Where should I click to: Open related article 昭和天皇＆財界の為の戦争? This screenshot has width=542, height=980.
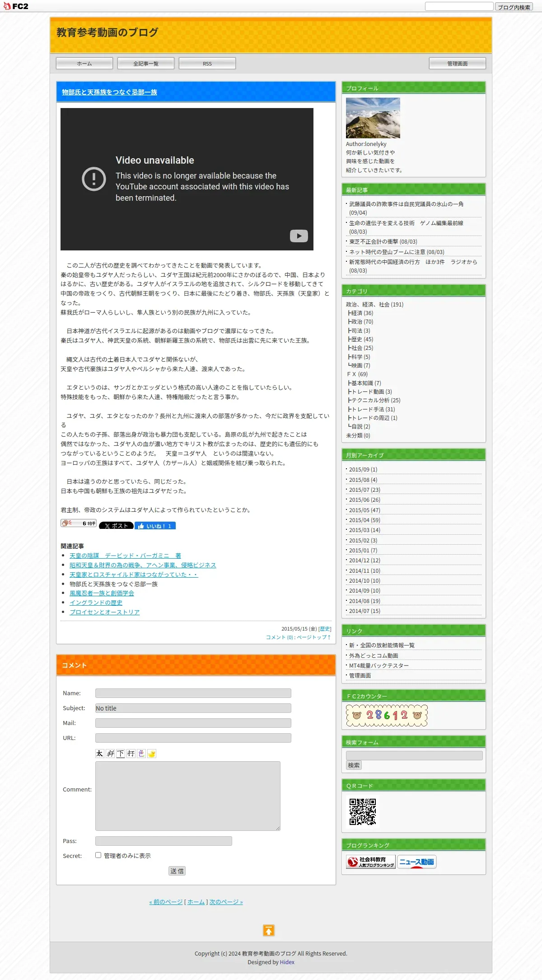coord(143,565)
